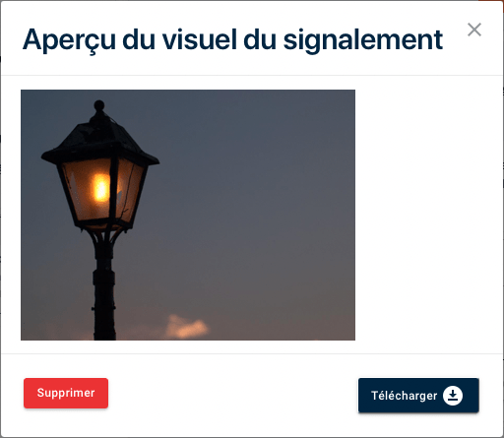Click the "Télécharger" text label
Screen dimensions: 504x438
point(405,396)
